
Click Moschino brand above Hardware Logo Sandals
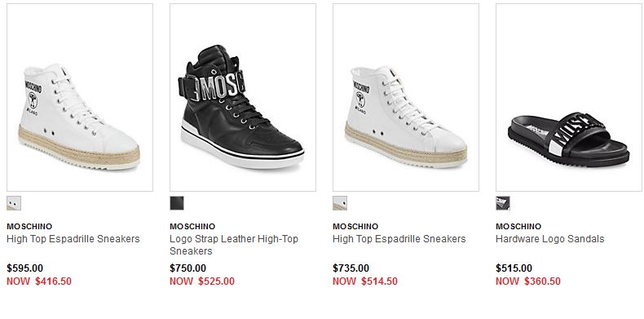pyautogui.click(x=518, y=227)
